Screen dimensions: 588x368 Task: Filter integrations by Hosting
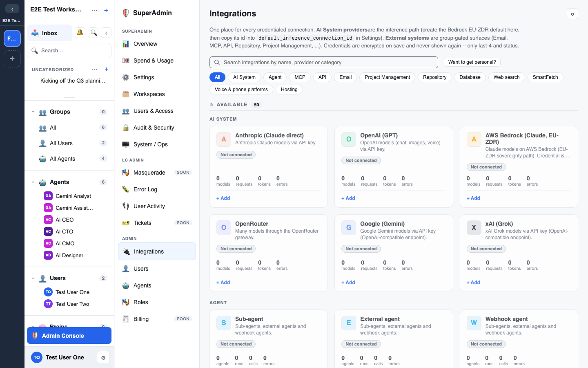click(289, 90)
